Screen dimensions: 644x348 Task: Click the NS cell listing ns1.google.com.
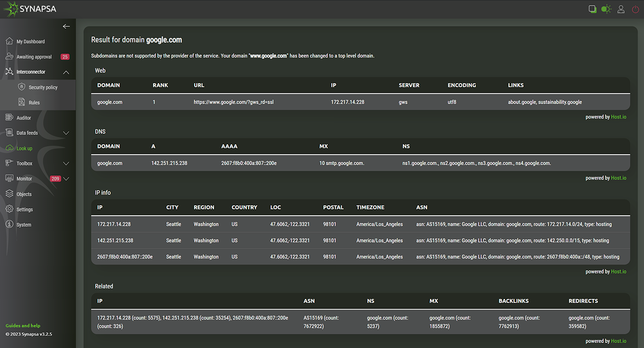477,163
